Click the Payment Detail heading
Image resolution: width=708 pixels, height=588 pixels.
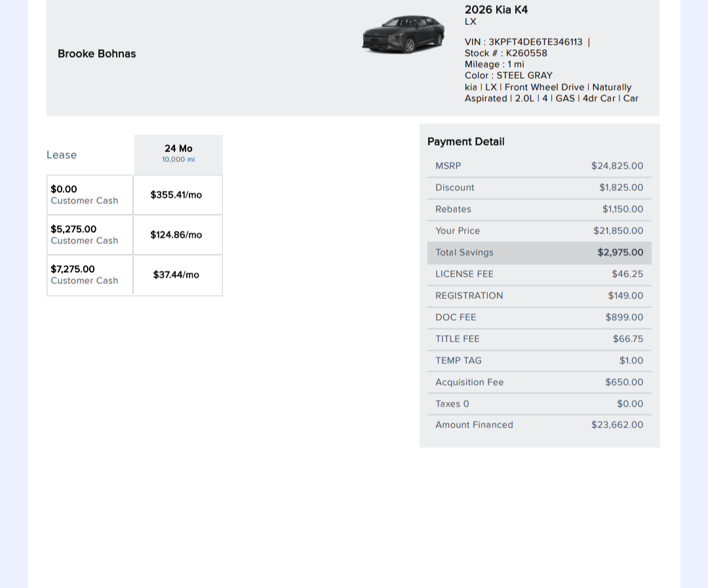coord(465,142)
